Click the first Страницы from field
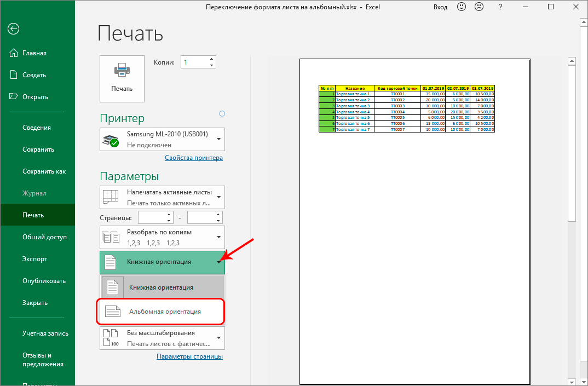 (x=152, y=217)
